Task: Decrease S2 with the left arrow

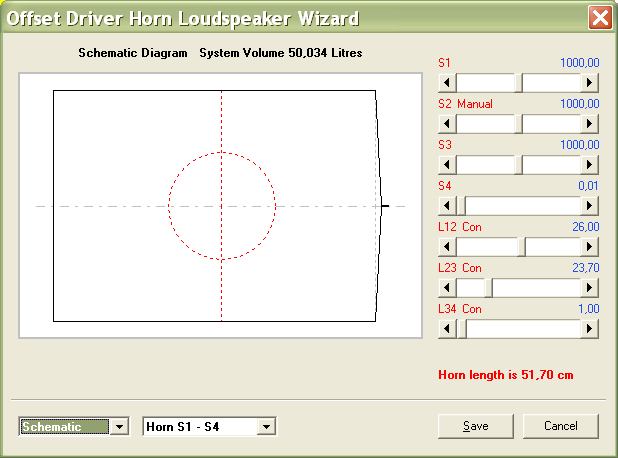Action: coord(447,124)
